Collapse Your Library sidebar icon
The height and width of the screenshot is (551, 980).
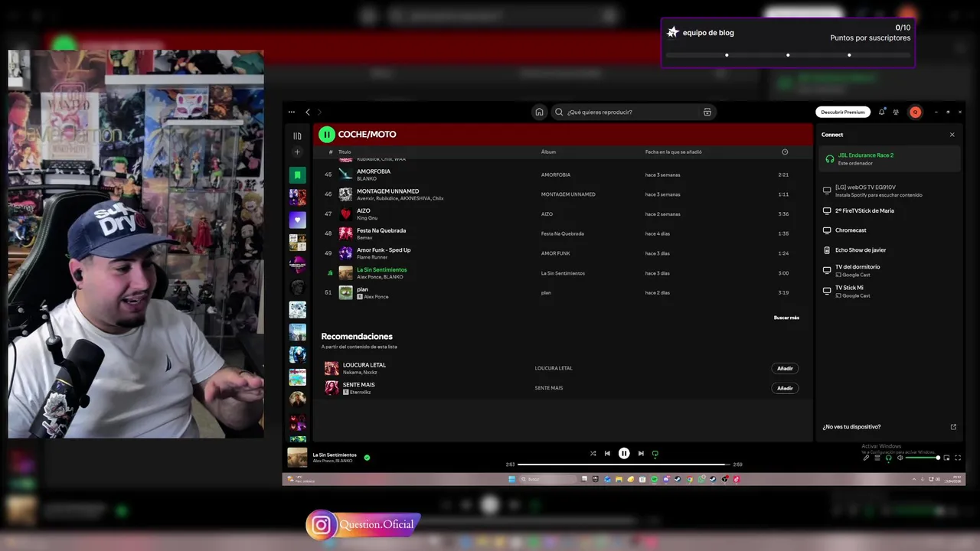tap(297, 135)
